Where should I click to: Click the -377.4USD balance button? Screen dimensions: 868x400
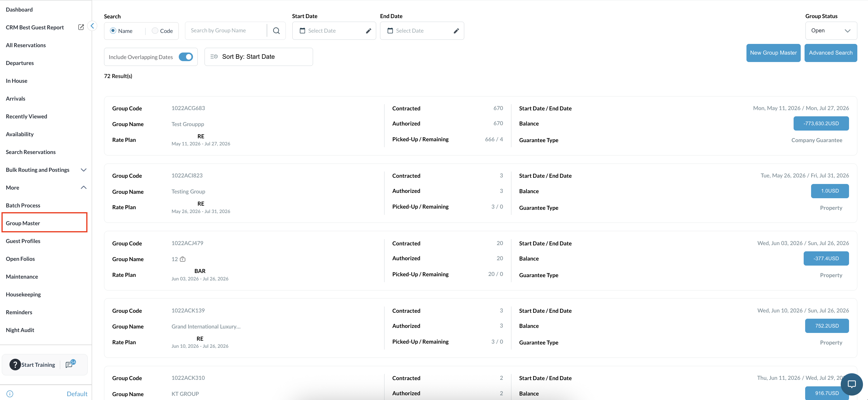(826, 258)
